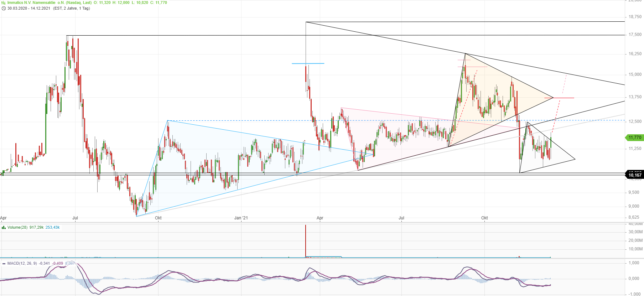Viewport: 644px width, 296px height.
Task: Click the divider between price and volume panes
Action: [321, 223]
